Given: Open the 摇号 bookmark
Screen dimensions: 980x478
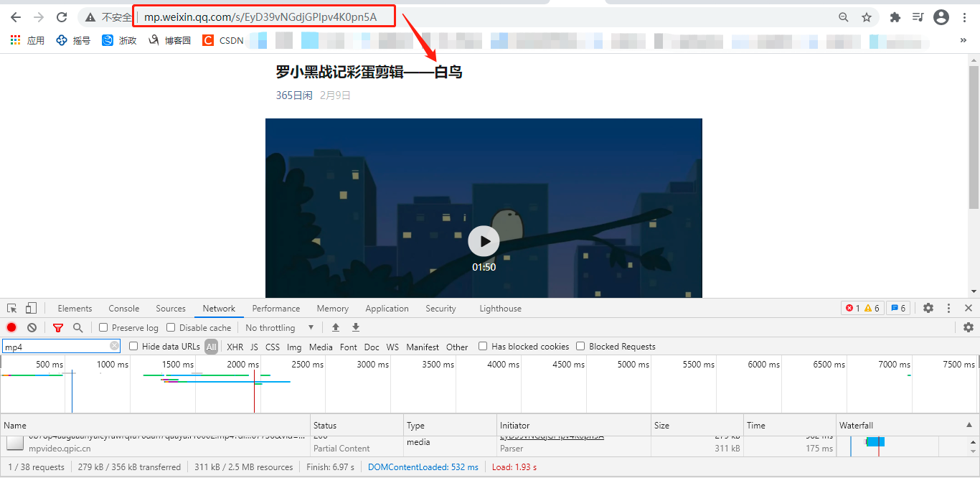Looking at the screenshot, I should click(x=73, y=40).
